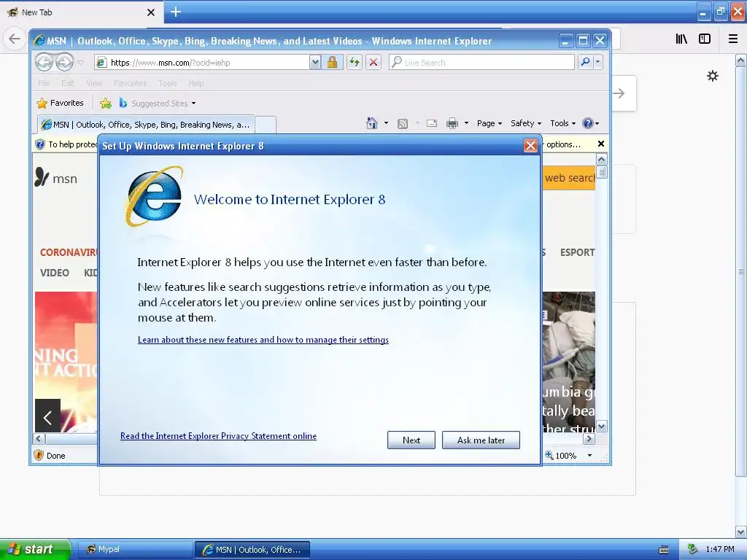Click previous slide arrow on MSN carousel
This screenshot has width=747, height=560.
47,416
